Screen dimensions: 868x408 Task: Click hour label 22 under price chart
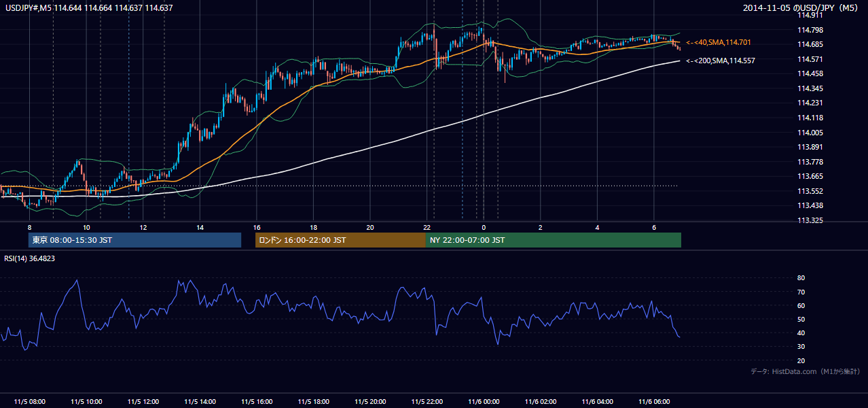427,227
